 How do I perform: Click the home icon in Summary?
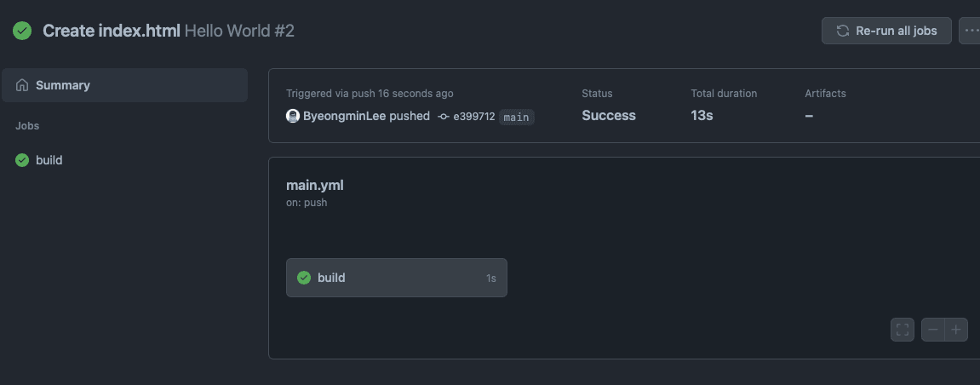click(x=22, y=85)
